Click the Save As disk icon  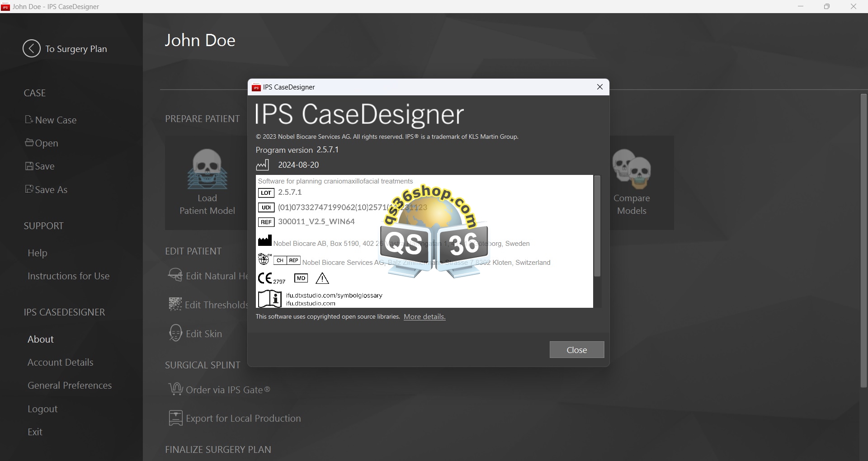coord(29,189)
